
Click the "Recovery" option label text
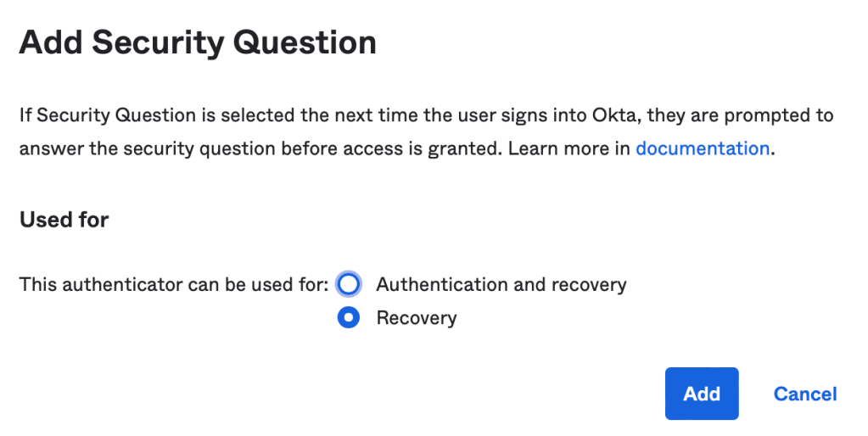[416, 318]
